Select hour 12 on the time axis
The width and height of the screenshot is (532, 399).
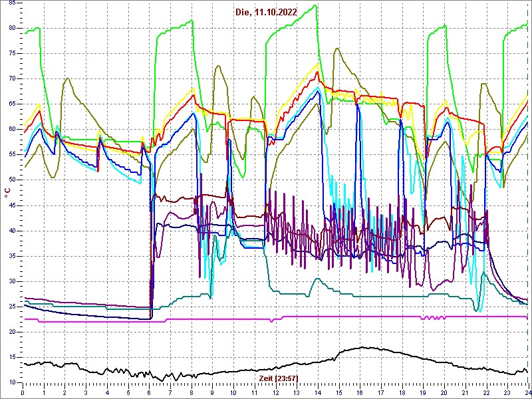(x=275, y=392)
